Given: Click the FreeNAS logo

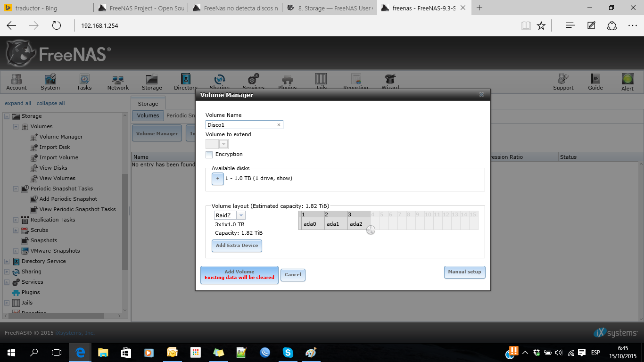Looking at the screenshot, I should (x=58, y=53).
